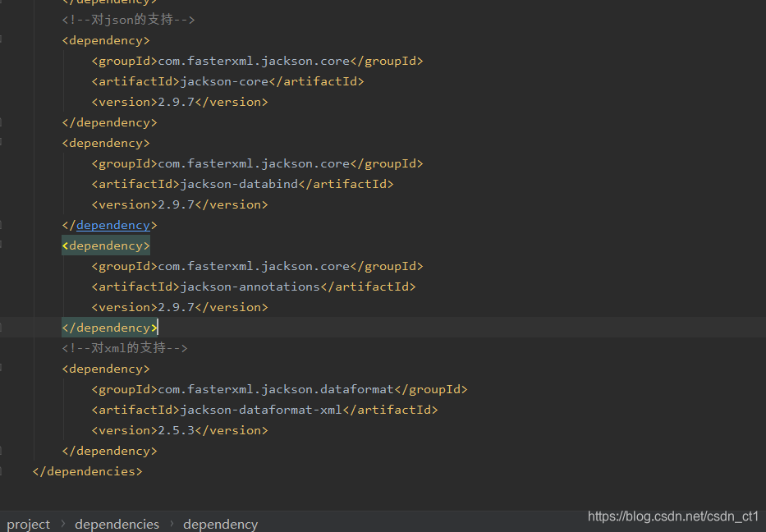Click the jackson-core artifactId line

tap(227, 81)
